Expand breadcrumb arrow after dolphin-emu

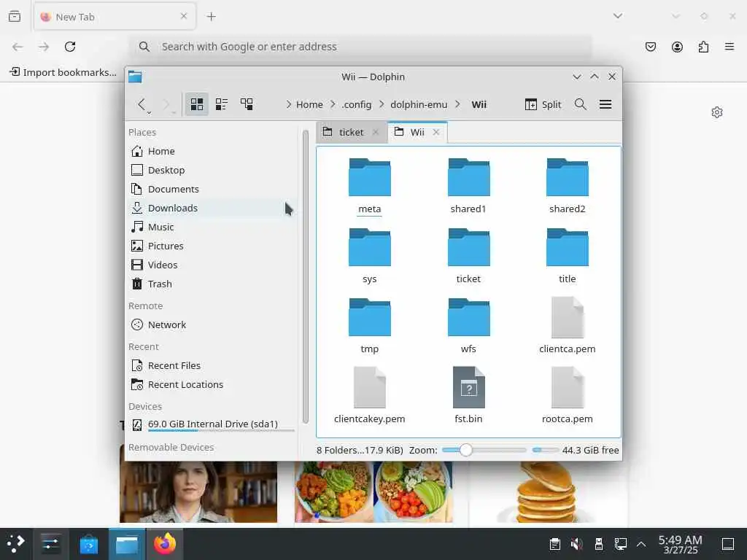pos(457,104)
